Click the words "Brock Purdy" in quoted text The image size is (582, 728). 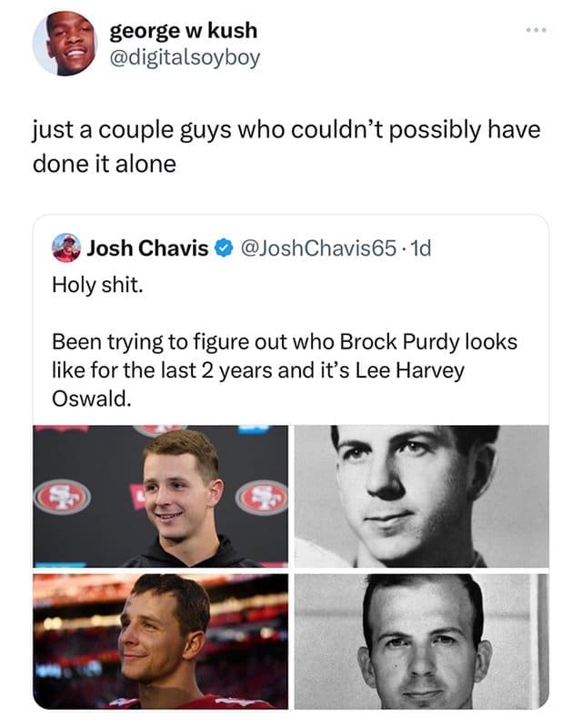[x=390, y=342]
